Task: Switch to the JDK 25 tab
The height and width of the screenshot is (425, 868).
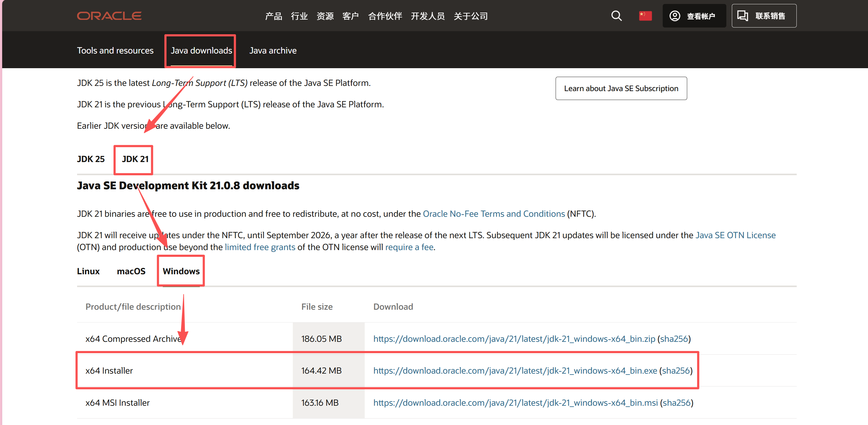Action: [x=91, y=159]
